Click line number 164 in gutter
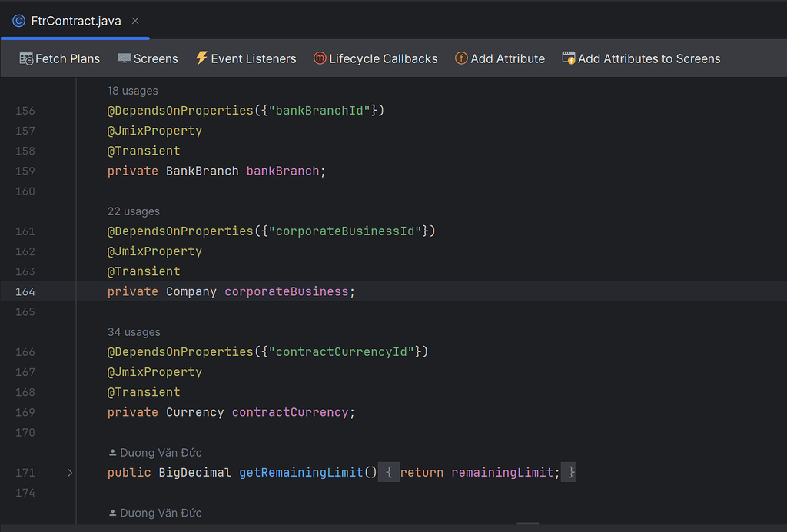Image resolution: width=787 pixels, height=532 pixels. (25, 291)
